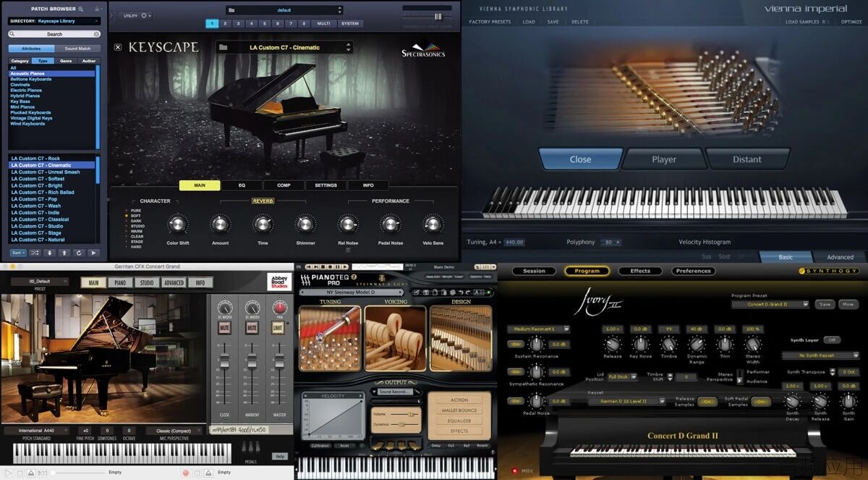Click the play preview button in Keyscape browser
Screen dimensions: 868x480
pyautogui.click(x=93, y=253)
